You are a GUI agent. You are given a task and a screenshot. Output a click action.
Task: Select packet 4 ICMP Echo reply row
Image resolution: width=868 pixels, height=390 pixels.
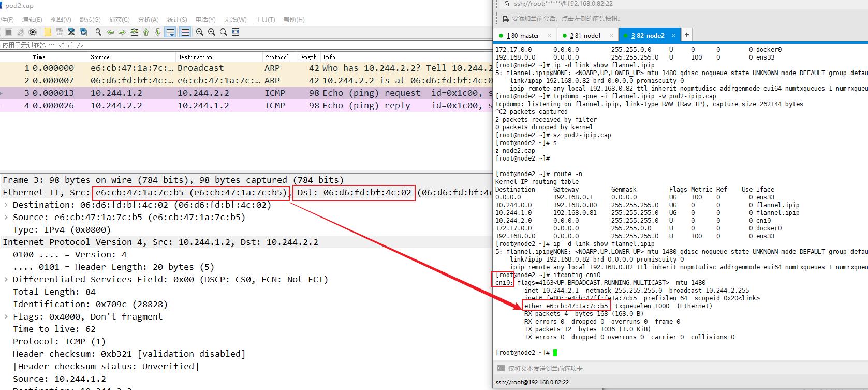(246, 105)
